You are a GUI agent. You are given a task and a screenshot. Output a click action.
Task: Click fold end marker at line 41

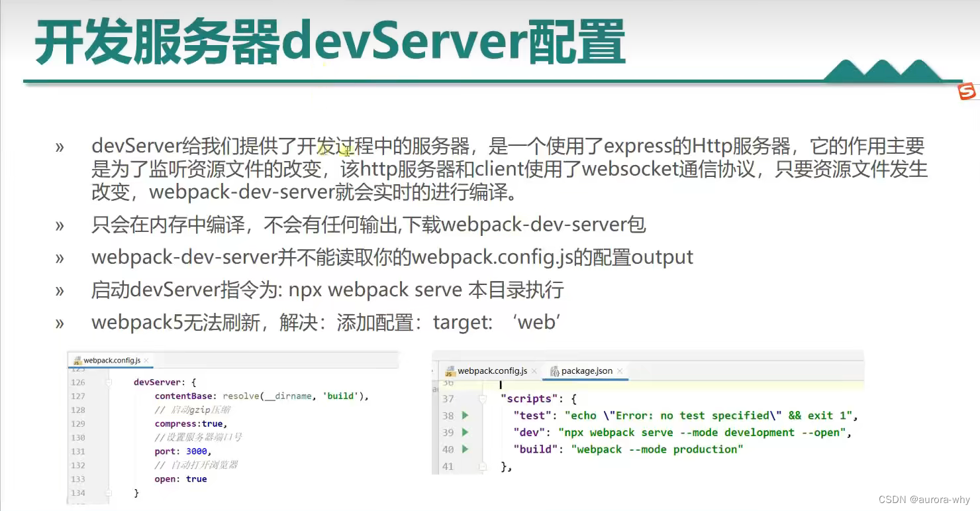[483, 466]
